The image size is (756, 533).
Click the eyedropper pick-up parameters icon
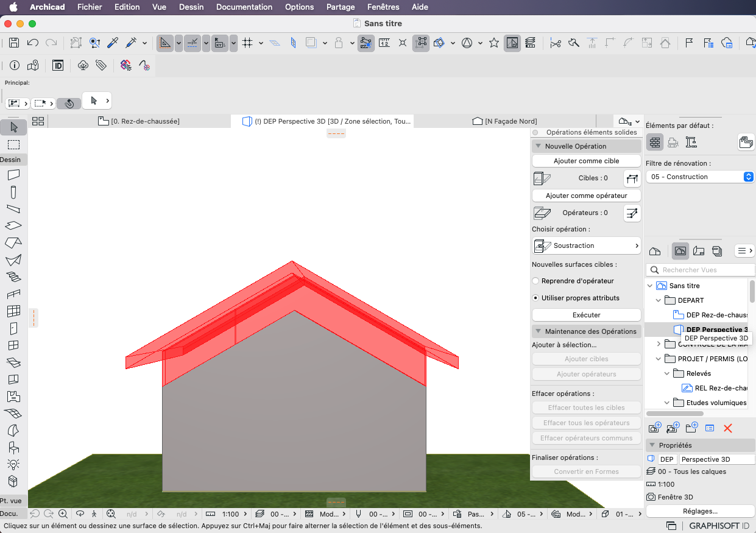(x=113, y=43)
